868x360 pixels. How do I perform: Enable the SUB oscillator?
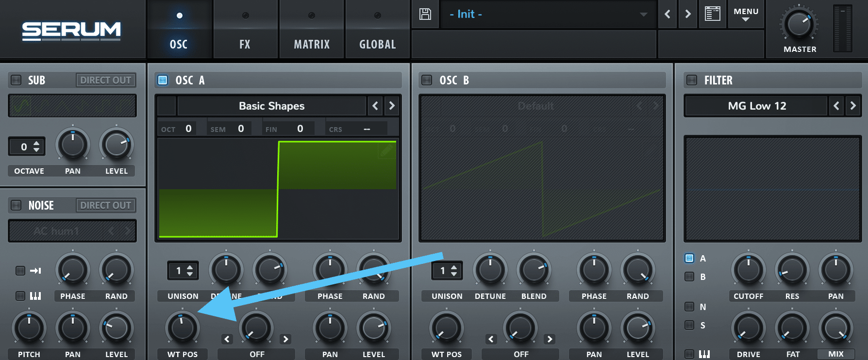(x=16, y=80)
